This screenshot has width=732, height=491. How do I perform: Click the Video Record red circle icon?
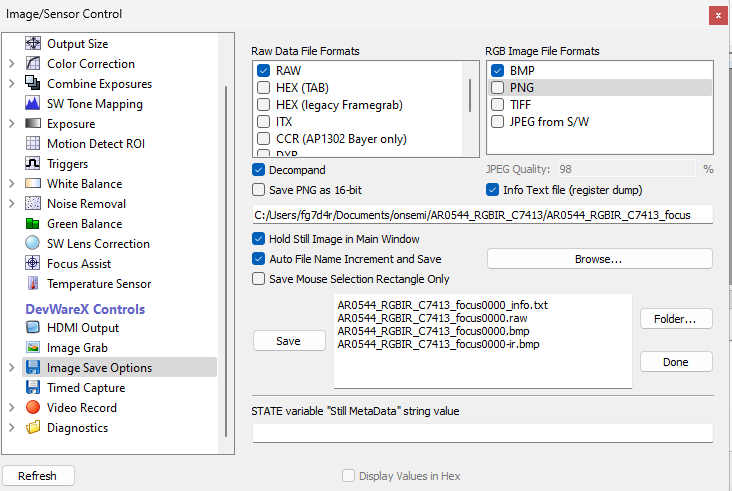coord(32,408)
